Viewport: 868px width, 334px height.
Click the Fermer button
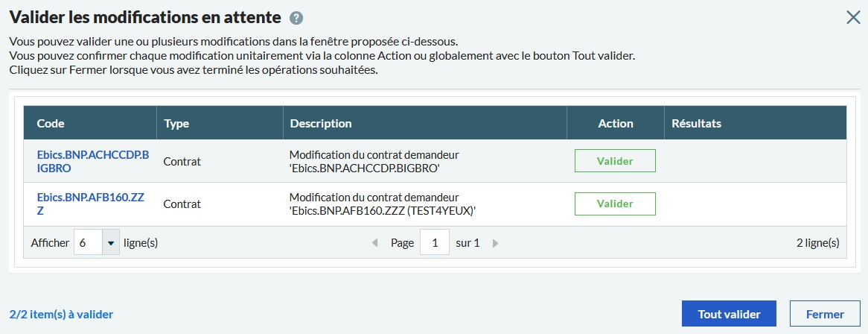825,314
